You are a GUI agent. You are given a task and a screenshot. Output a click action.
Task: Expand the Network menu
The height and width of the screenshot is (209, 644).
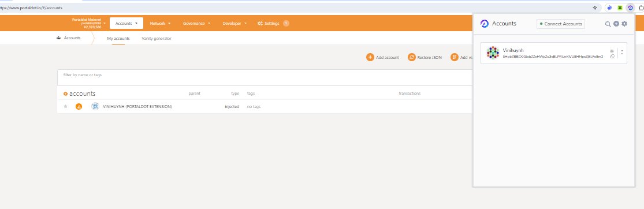tap(160, 24)
